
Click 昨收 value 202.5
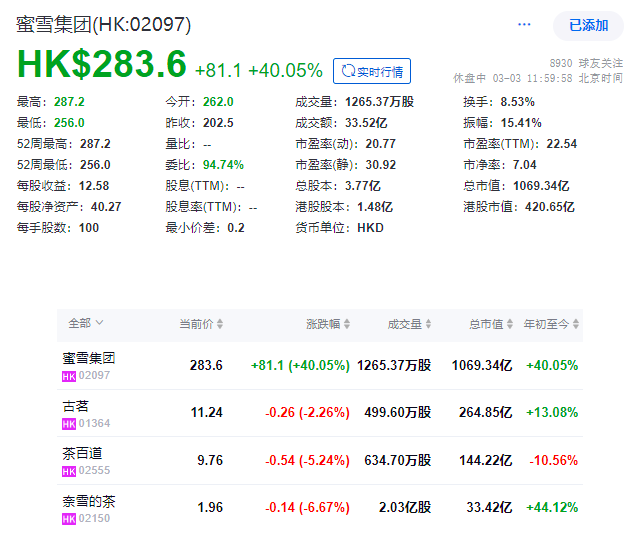218,123
